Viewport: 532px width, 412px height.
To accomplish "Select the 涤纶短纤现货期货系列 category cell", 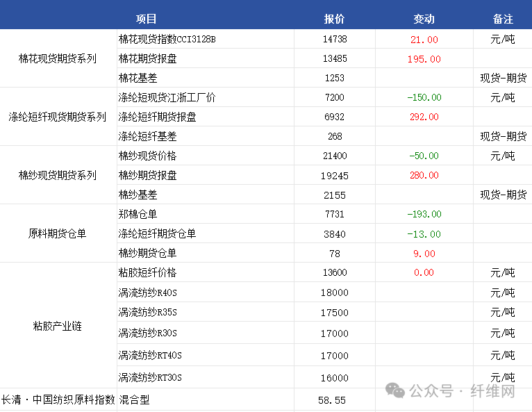I will 58,117.
